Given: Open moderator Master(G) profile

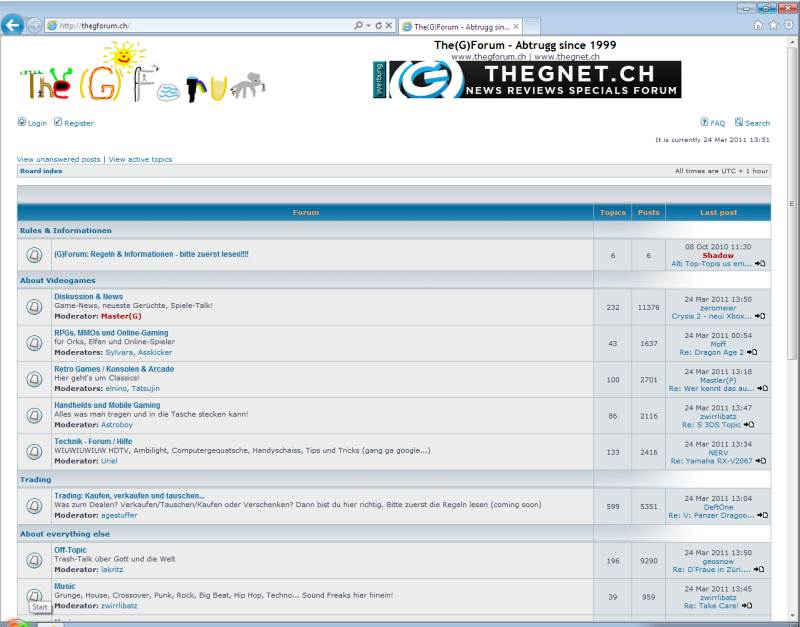Looking at the screenshot, I should point(121,316).
